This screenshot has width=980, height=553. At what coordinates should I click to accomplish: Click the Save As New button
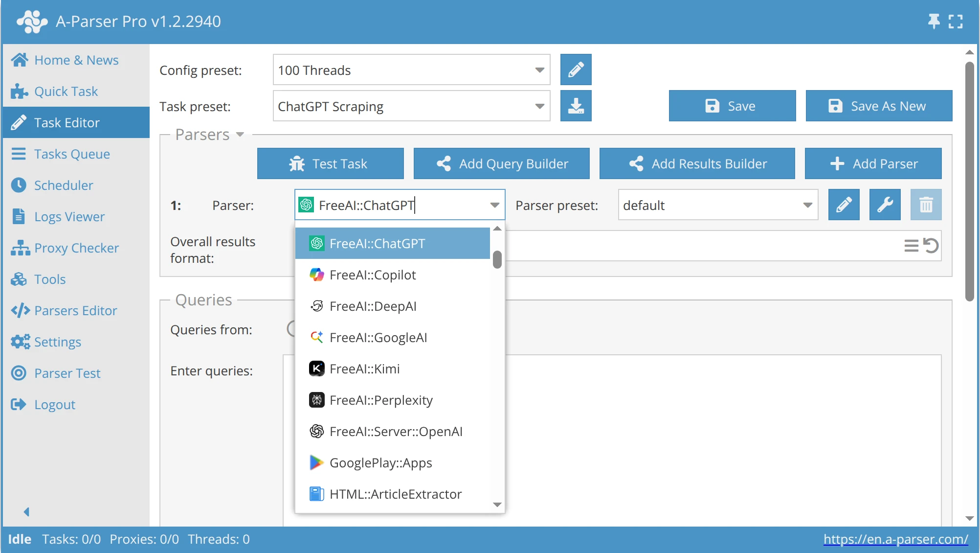(x=878, y=106)
